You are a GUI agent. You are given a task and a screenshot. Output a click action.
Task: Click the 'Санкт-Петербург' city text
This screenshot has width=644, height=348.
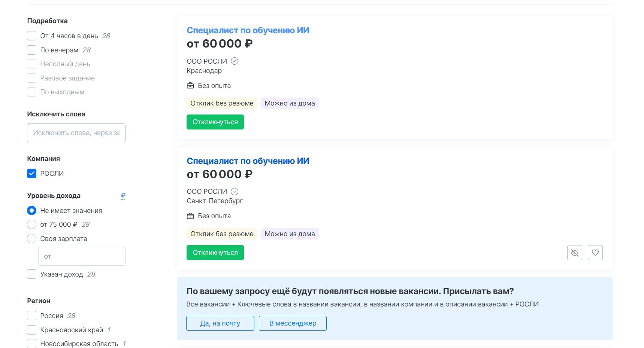pyautogui.click(x=215, y=201)
